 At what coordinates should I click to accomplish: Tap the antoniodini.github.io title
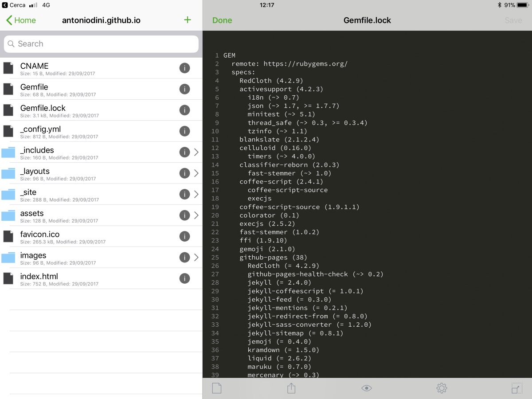tap(101, 20)
